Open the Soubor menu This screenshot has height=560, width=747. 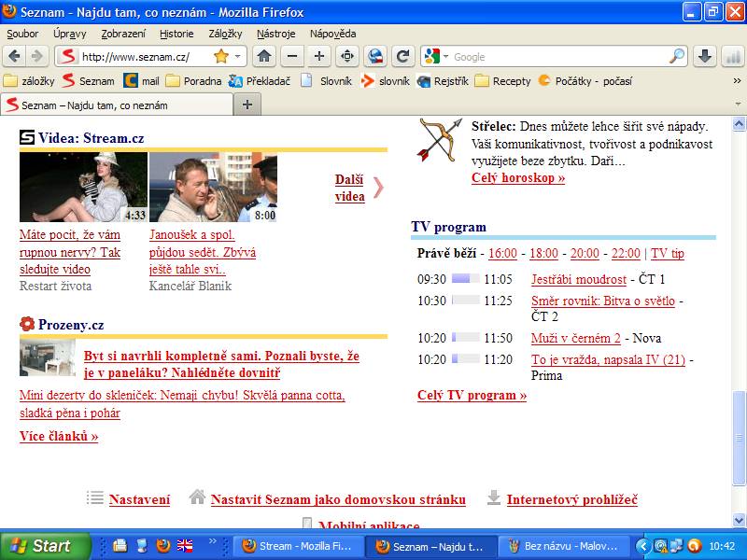click(x=22, y=34)
